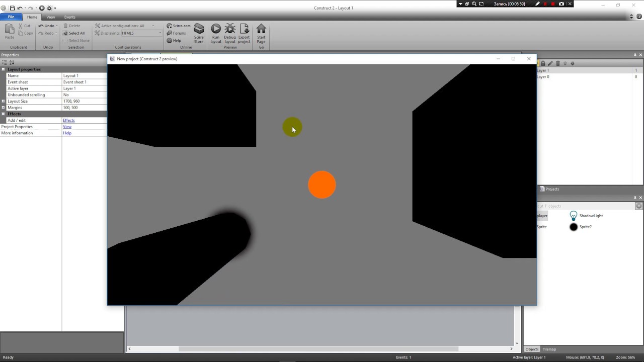Click the alphabetical sort icon in Properties

coord(12,62)
